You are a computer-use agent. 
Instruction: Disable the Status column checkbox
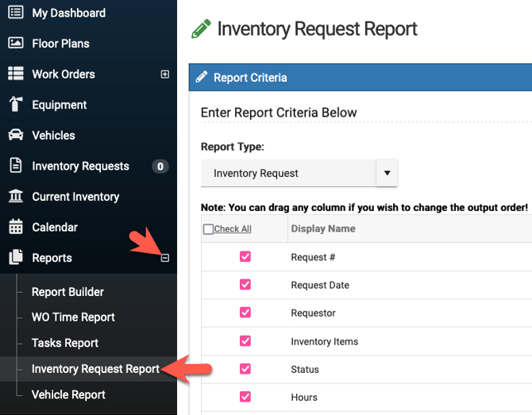tap(245, 369)
